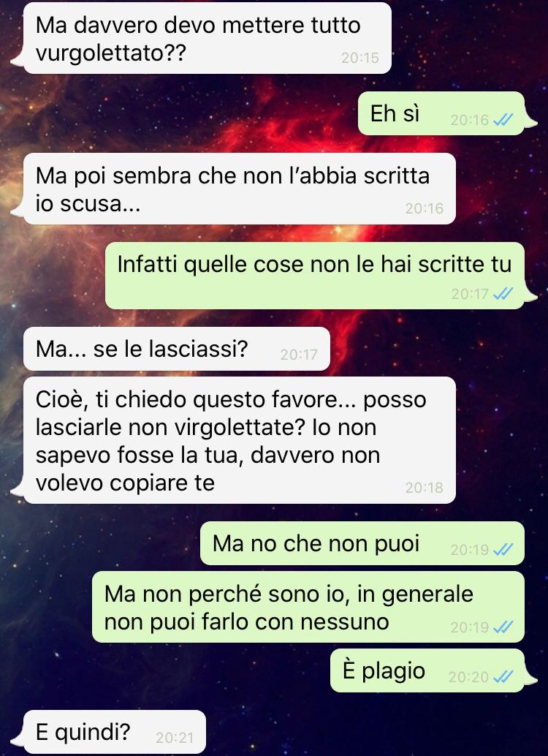Select the 'E quindi?' message bubble
Image resolution: width=548 pixels, height=756 pixels.
point(114,731)
